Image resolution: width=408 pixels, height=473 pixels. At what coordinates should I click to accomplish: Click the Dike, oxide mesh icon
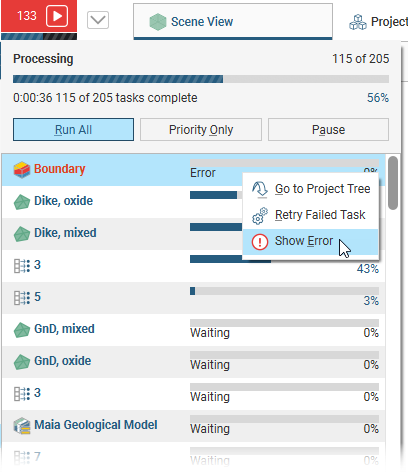tap(22, 202)
